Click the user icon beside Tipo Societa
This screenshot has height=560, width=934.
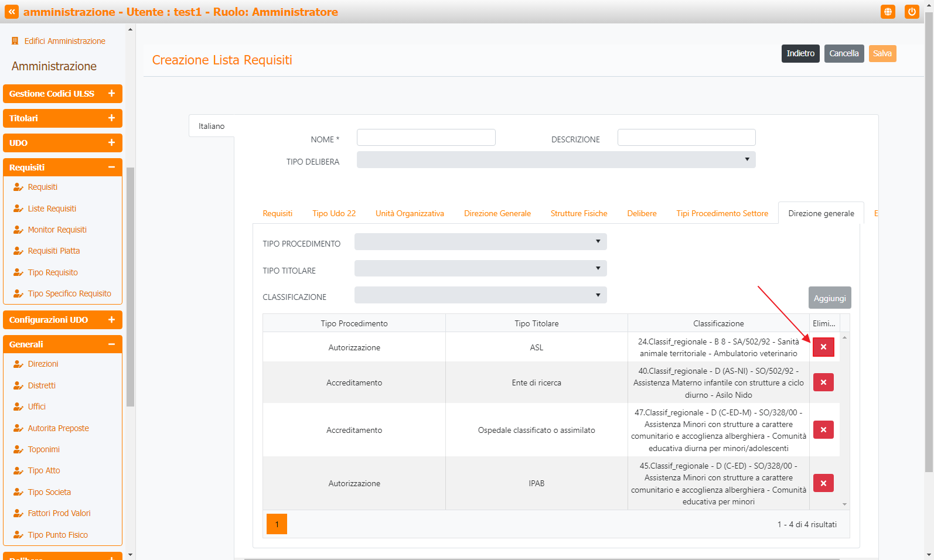pos(18,492)
